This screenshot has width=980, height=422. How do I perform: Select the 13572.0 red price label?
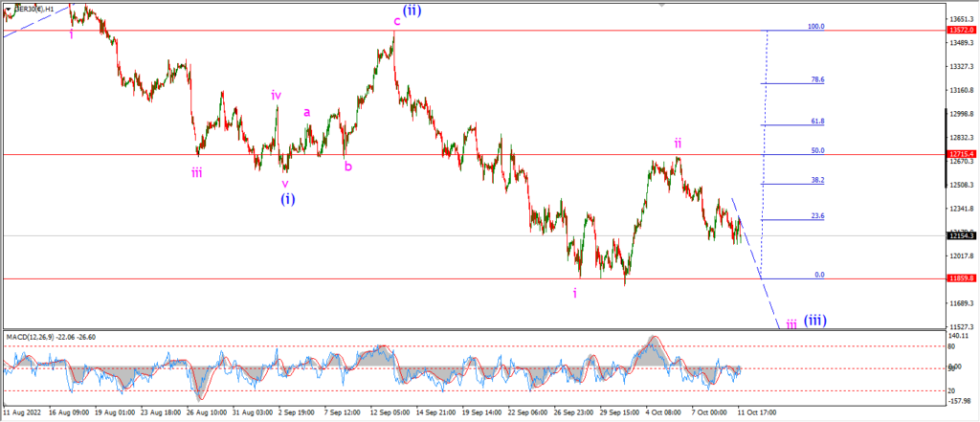(959, 30)
